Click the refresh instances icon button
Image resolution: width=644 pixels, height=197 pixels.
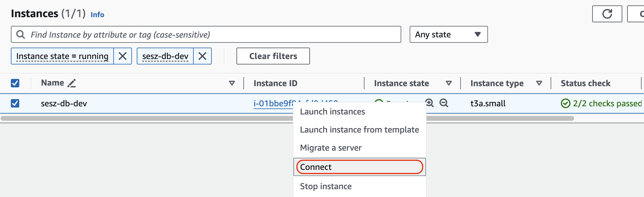click(607, 14)
